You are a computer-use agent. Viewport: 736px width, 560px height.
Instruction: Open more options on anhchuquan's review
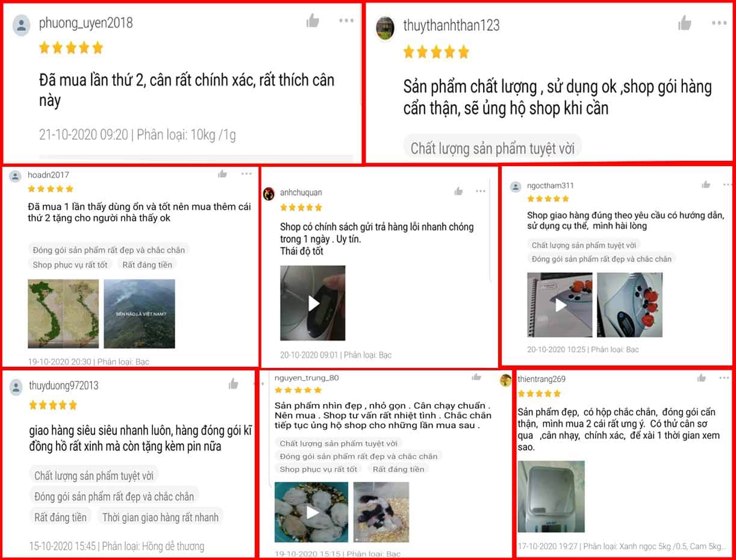click(x=480, y=191)
